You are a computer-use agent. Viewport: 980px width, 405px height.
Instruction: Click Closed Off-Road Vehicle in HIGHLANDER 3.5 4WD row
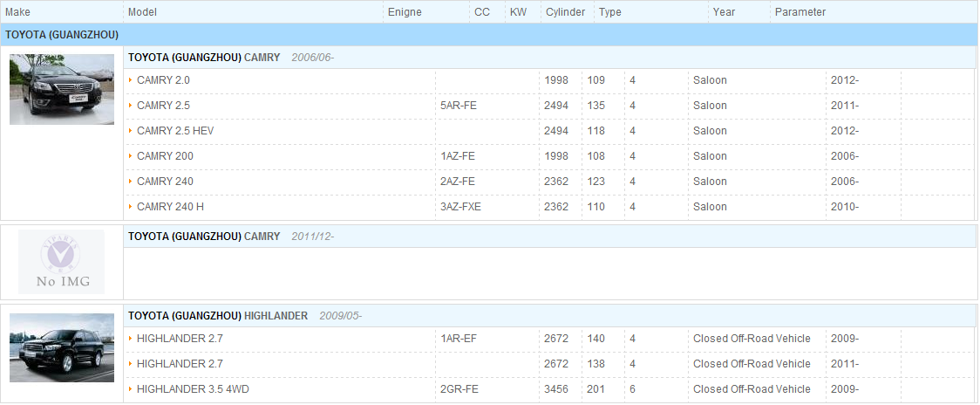752,388
